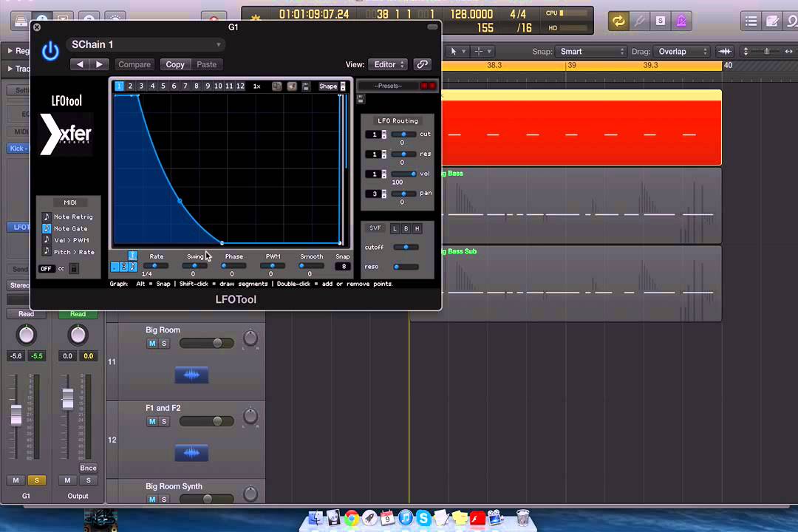Change the pan routing graph number stepper
The height and width of the screenshot is (532, 798).
point(384,194)
